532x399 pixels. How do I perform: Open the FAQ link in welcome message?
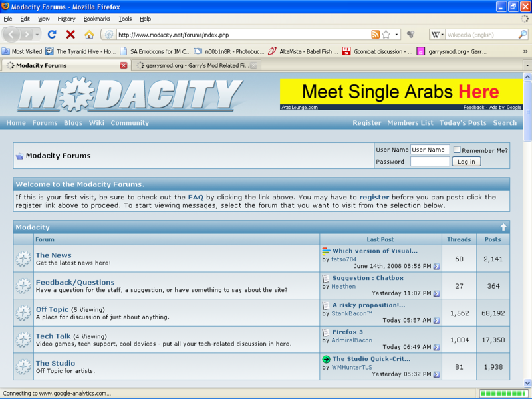click(x=196, y=197)
